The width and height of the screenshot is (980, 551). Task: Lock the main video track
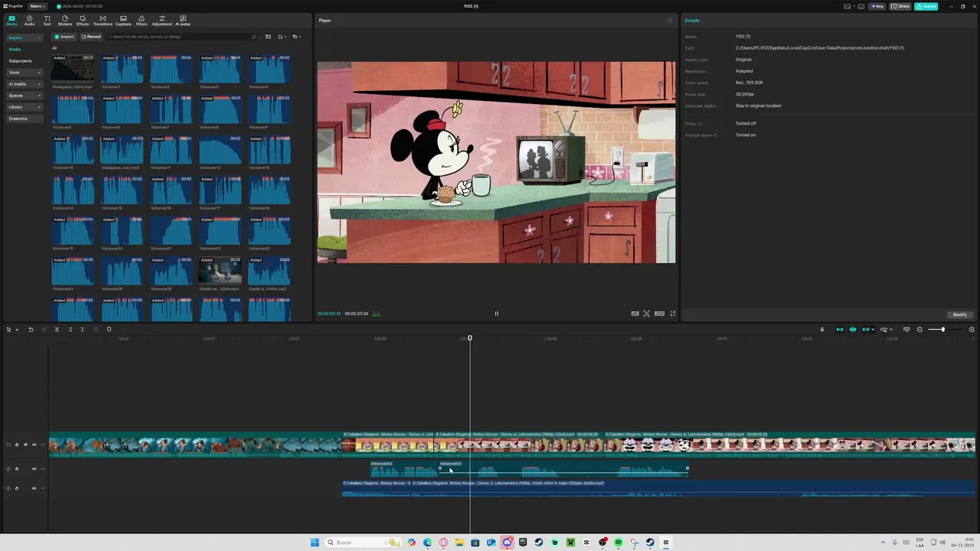coord(17,445)
